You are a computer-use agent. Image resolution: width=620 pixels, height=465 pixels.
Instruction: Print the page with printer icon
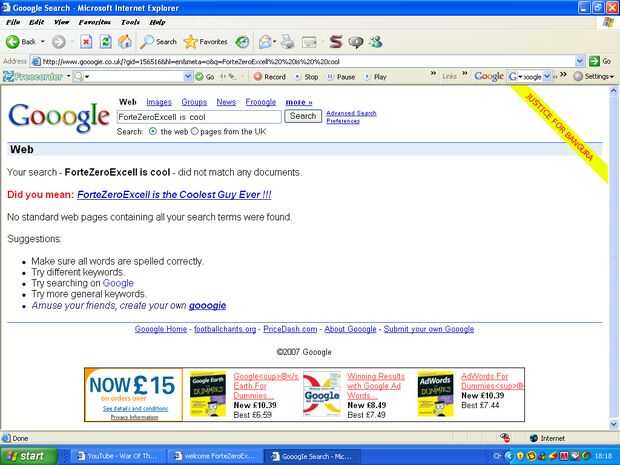tap(287, 42)
